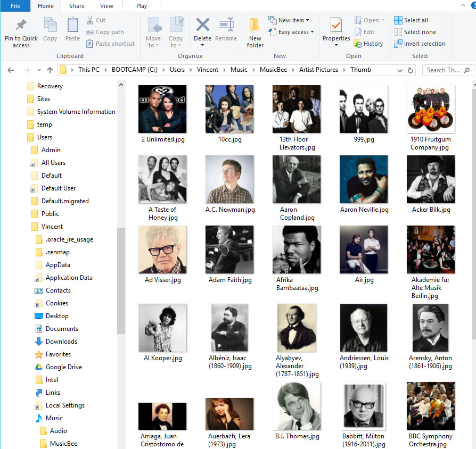Screen dimensions: 476x449
Task: Open the recent locations dropdown arrow
Action: tap(39, 70)
